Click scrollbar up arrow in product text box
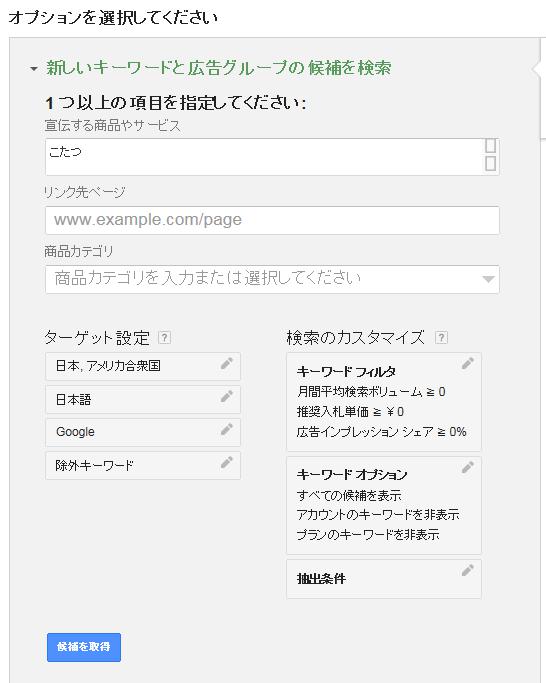The width and height of the screenshot is (546, 683). [x=491, y=146]
